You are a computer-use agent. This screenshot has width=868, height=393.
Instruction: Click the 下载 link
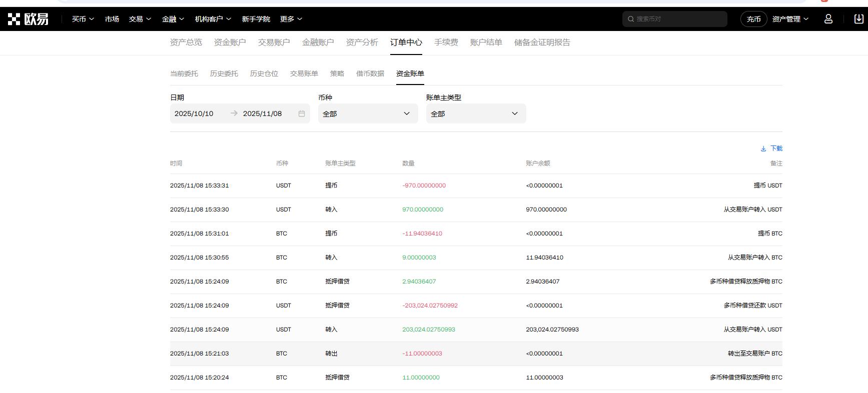[x=776, y=148]
